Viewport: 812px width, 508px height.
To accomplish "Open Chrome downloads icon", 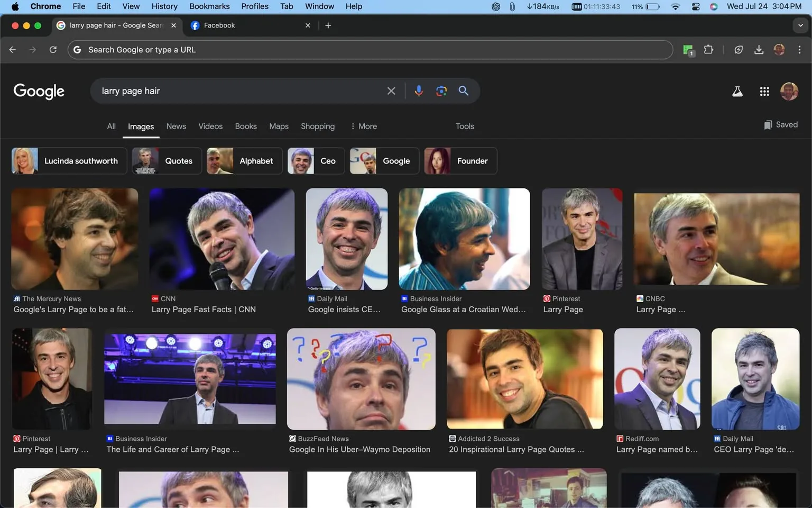I will pos(759,49).
